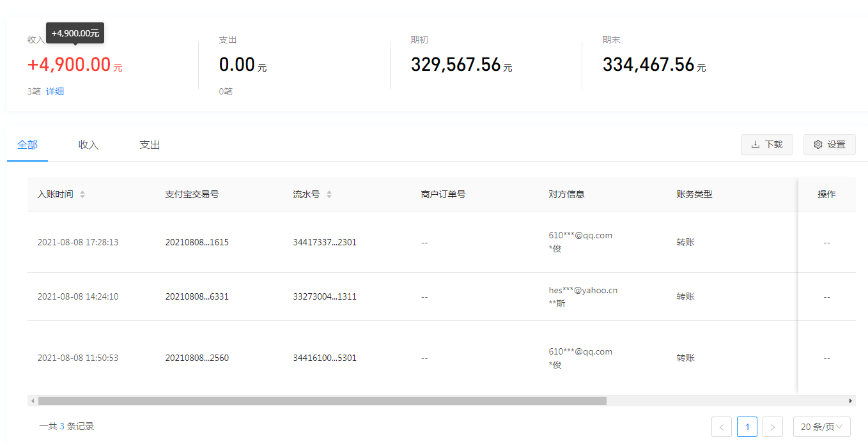
Task: Go to previous page arrow
Action: pos(722,427)
